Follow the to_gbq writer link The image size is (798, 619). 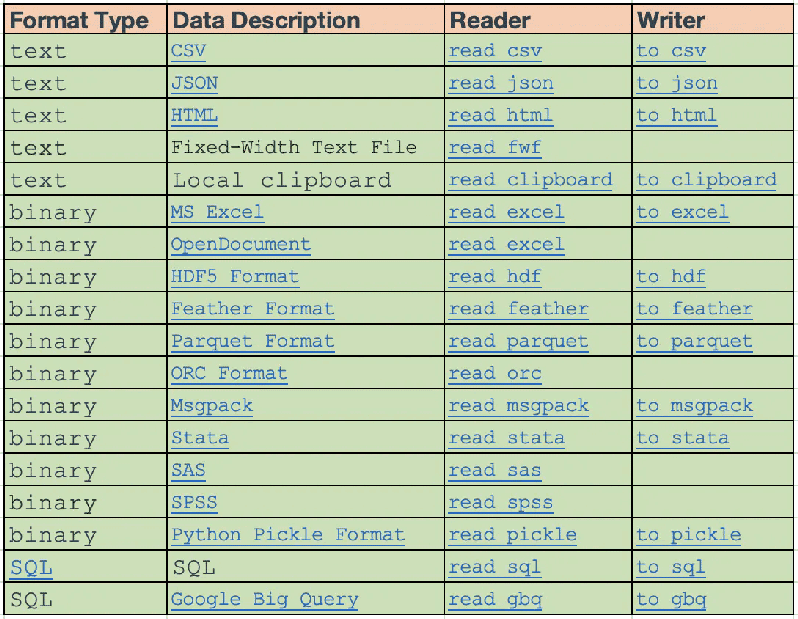coord(671,600)
